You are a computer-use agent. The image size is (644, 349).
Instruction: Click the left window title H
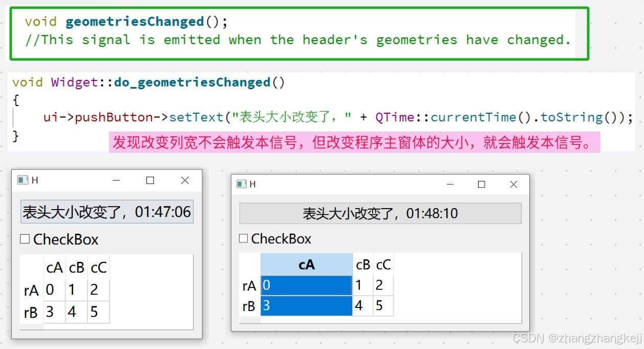35,180
